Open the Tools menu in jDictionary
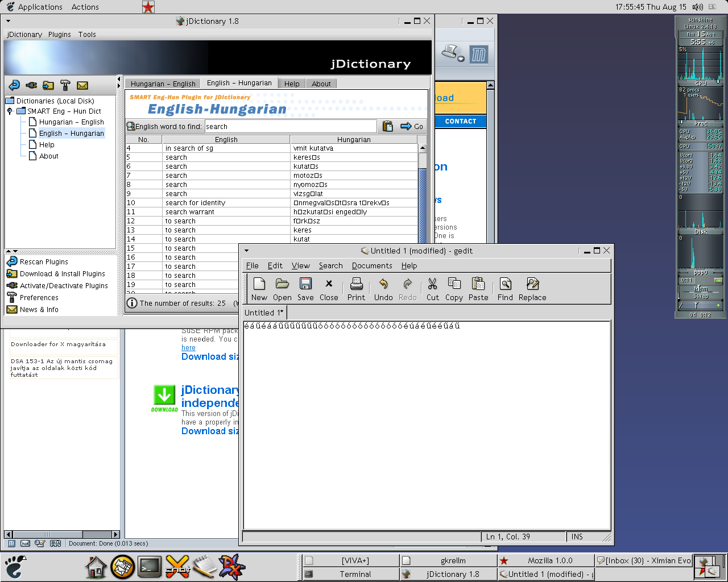728x582 pixels. [x=87, y=34]
